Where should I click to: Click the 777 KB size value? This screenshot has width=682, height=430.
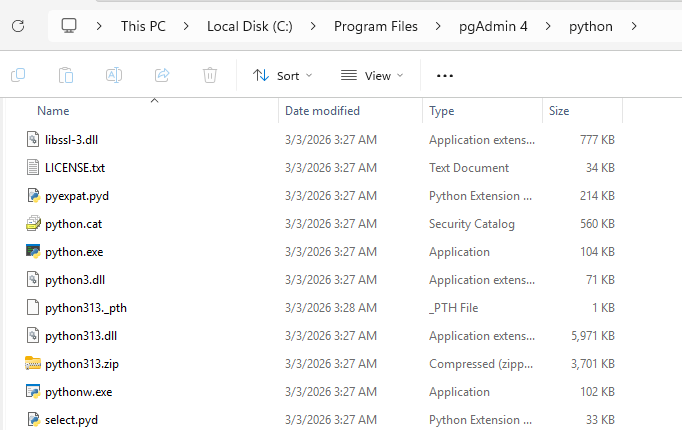tap(597, 140)
